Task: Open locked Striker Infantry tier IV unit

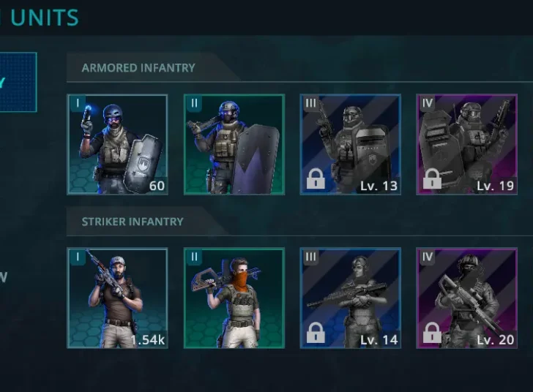Action: (466, 298)
